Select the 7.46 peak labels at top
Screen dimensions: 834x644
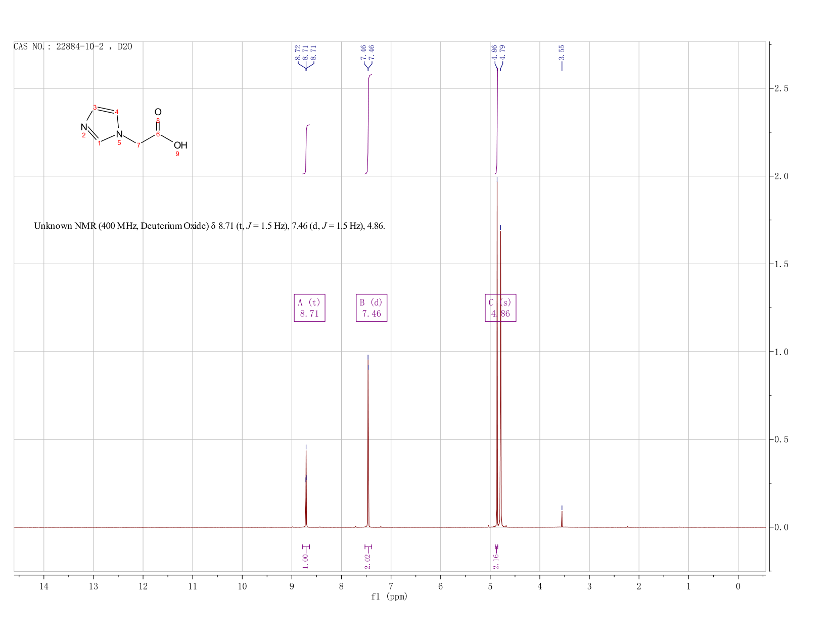click(367, 52)
